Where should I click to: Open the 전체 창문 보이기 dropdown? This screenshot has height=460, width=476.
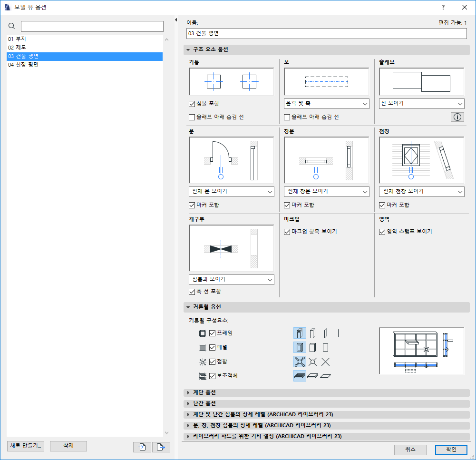pos(326,191)
